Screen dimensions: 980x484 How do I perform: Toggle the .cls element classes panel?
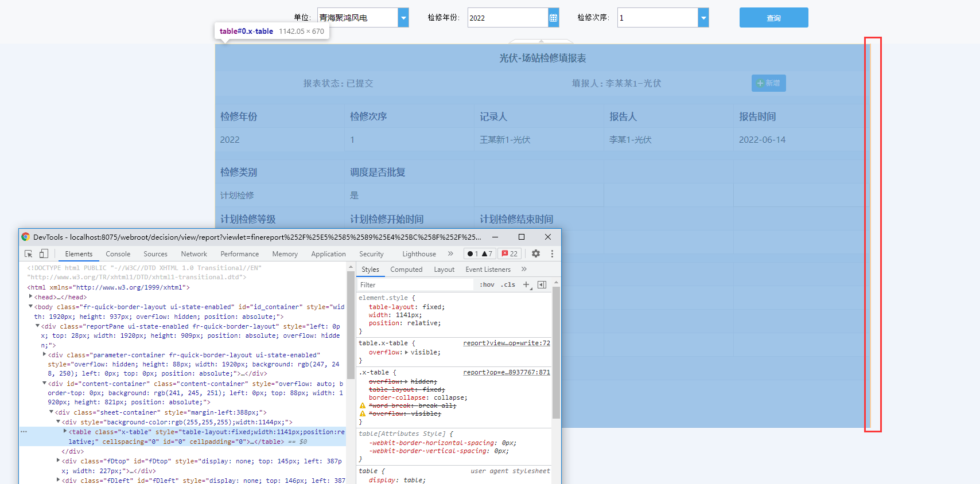(508, 284)
